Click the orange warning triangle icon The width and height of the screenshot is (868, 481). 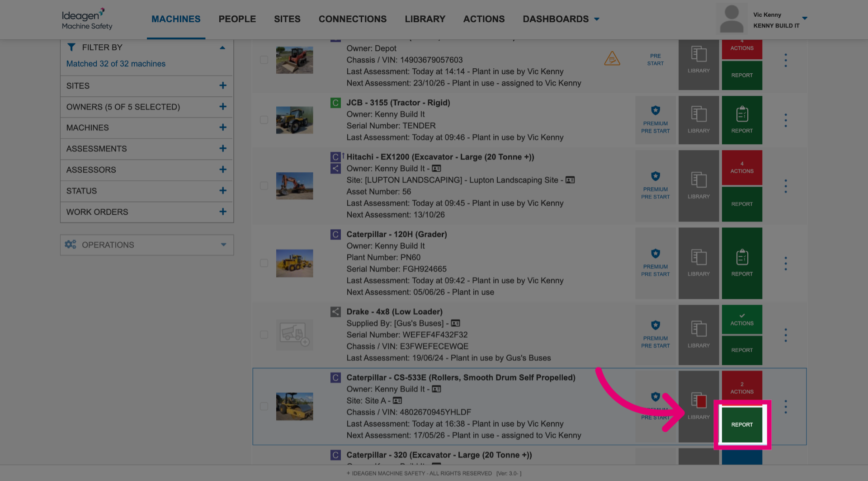point(612,58)
